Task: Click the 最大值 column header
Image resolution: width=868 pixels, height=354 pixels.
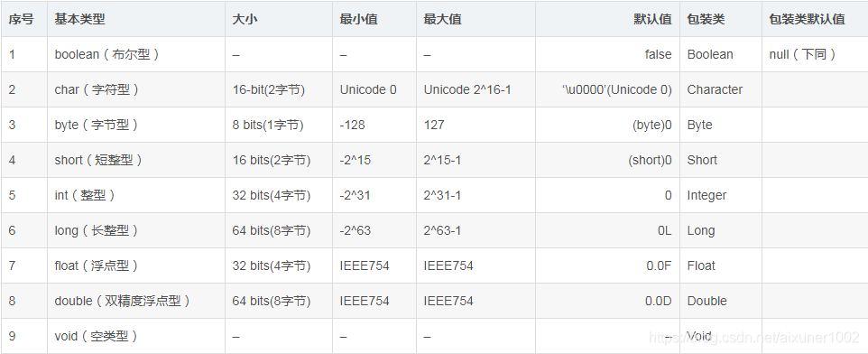Action: tap(476, 19)
